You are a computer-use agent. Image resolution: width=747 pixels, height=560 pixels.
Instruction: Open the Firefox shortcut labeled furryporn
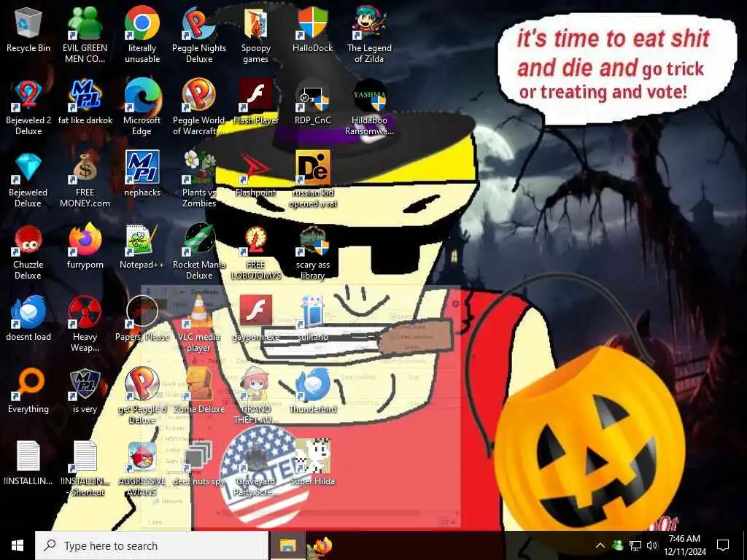pyautogui.click(x=85, y=247)
